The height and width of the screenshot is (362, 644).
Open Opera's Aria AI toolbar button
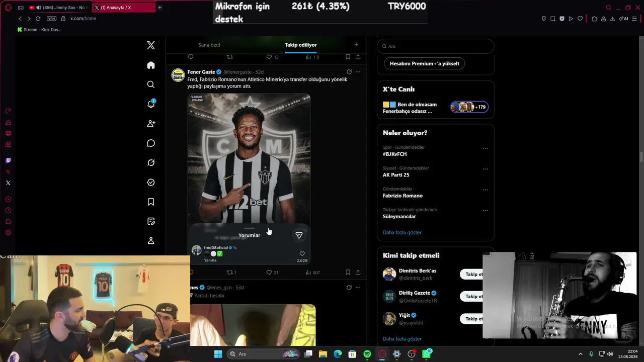pos(623,19)
